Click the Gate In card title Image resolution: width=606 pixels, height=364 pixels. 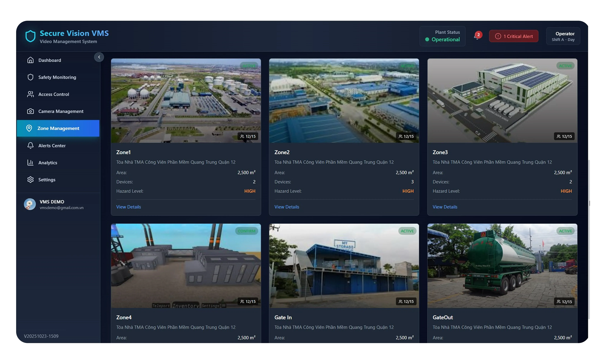(x=283, y=317)
